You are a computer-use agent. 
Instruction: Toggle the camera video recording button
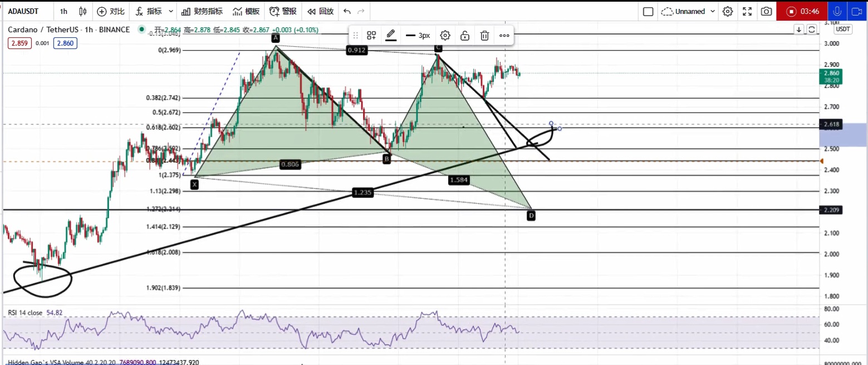coord(857,11)
